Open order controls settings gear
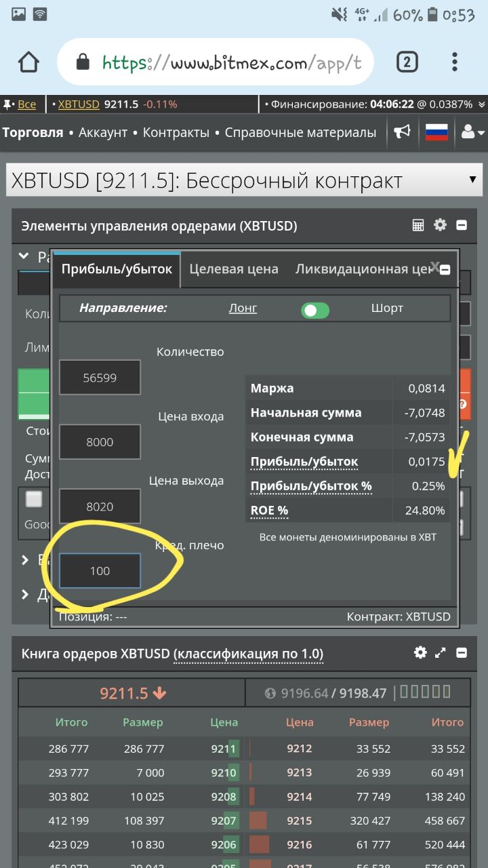The width and height of the screenshot is (488, 868). coord(441,225)
